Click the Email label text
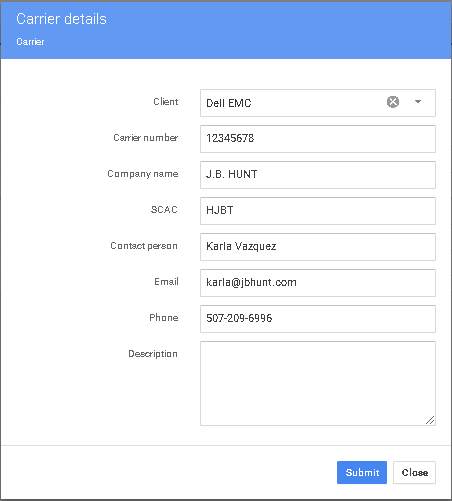452x501 pixels. tap(166, 282)
